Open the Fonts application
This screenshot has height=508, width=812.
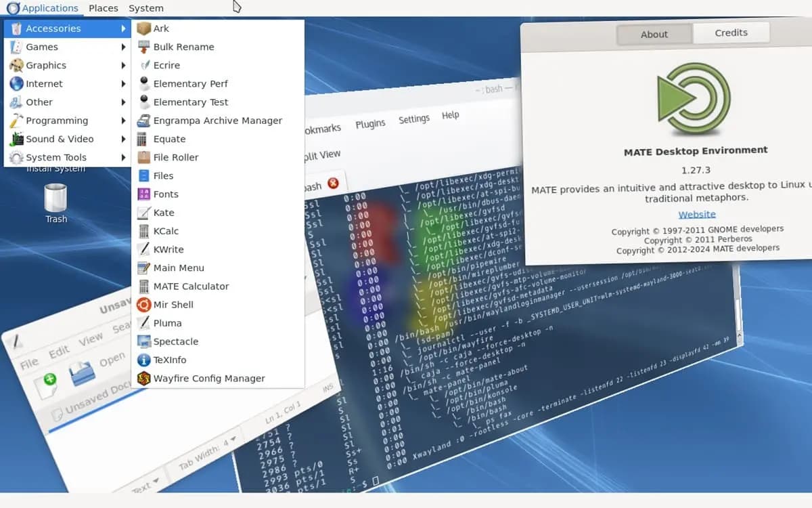[166, 194]
